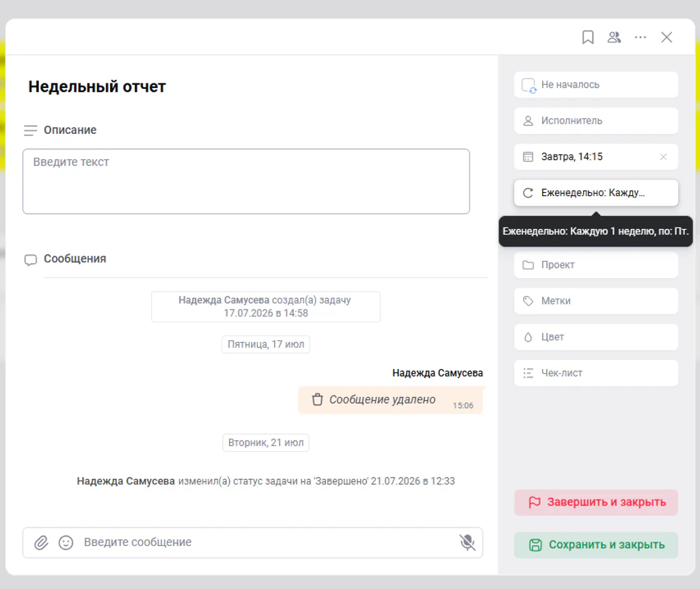Open the status selector 'Не началось'
700x589 pixels.
(596, 85)
